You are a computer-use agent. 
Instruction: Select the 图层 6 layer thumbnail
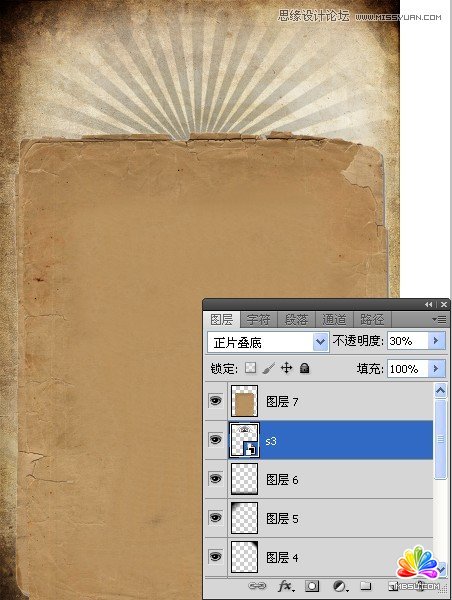(244, 479)
